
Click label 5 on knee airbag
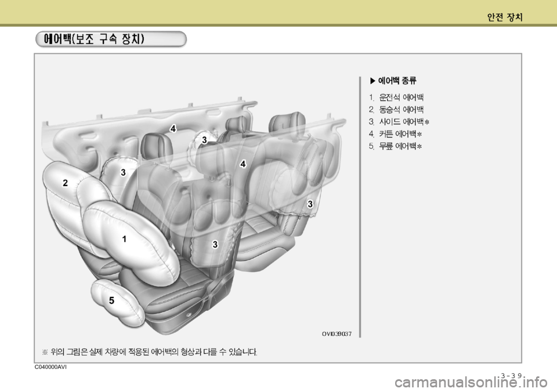(111, 301)
